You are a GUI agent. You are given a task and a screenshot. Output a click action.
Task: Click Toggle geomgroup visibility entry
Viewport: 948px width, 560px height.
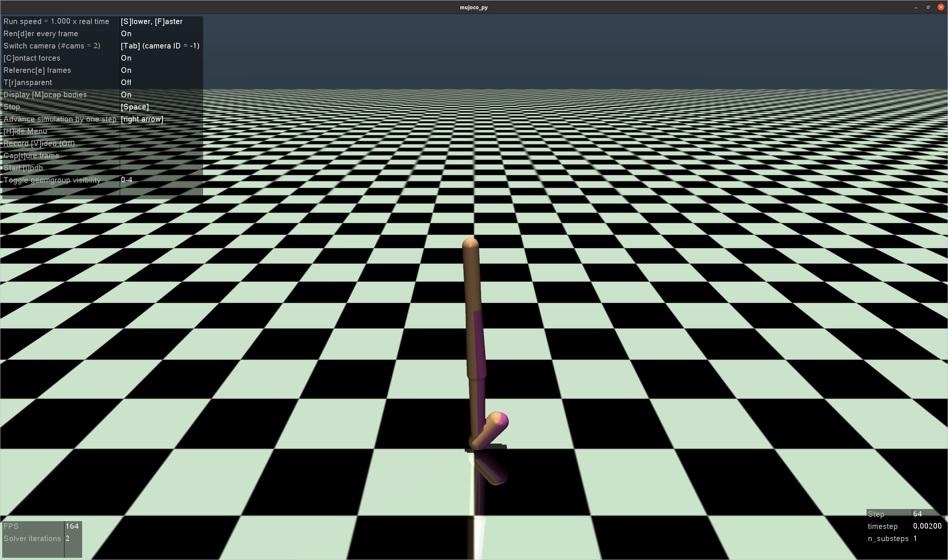(x=52, y=180)
